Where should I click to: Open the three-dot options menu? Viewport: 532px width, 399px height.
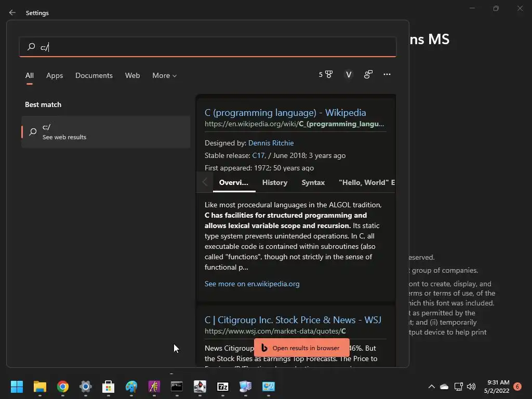coord(387,74)
